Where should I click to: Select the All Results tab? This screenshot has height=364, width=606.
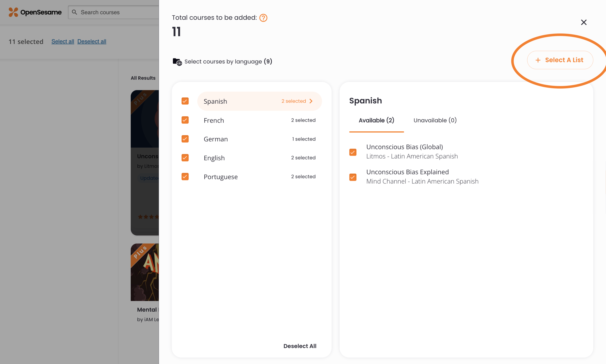coord(143,78)
